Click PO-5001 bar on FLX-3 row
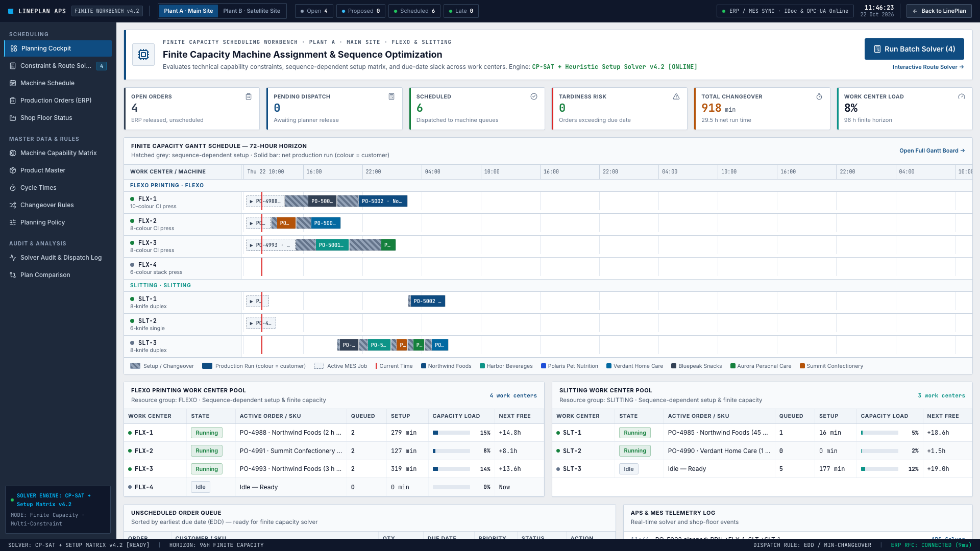 (332, 245)
